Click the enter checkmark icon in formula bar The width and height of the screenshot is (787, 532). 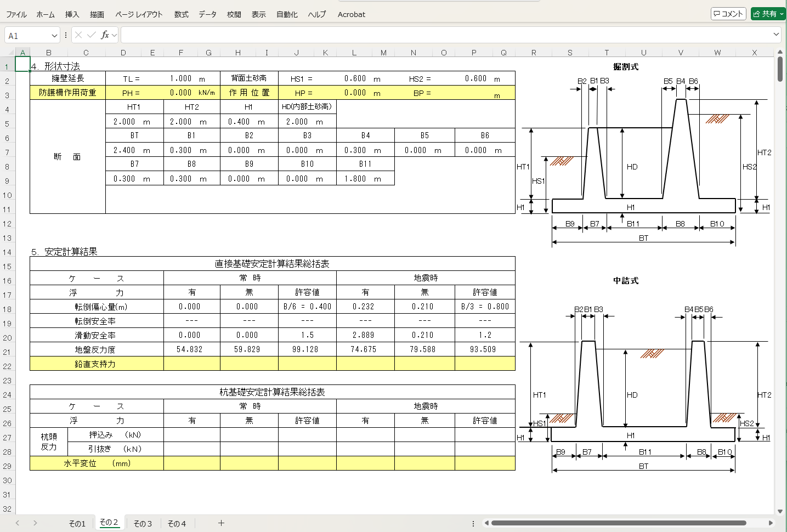tap(91, 35)
